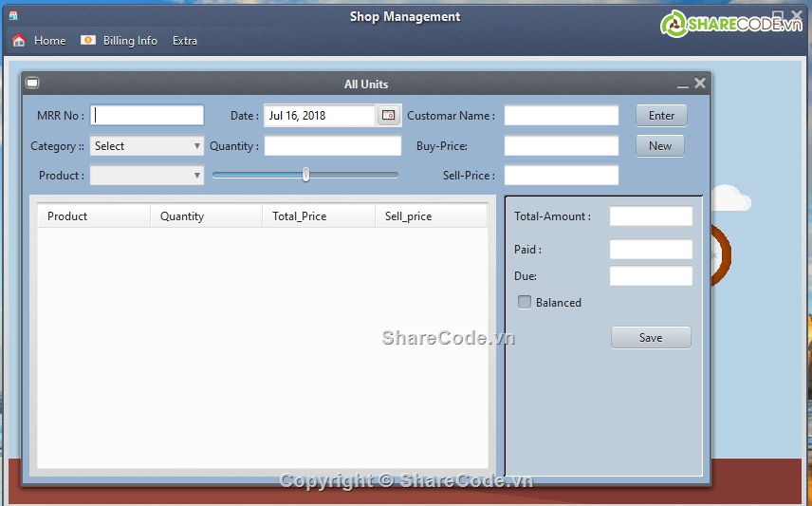Click the All Units window menu icon
The height and width of the screenshot is (506, 812).
(31, 84)
